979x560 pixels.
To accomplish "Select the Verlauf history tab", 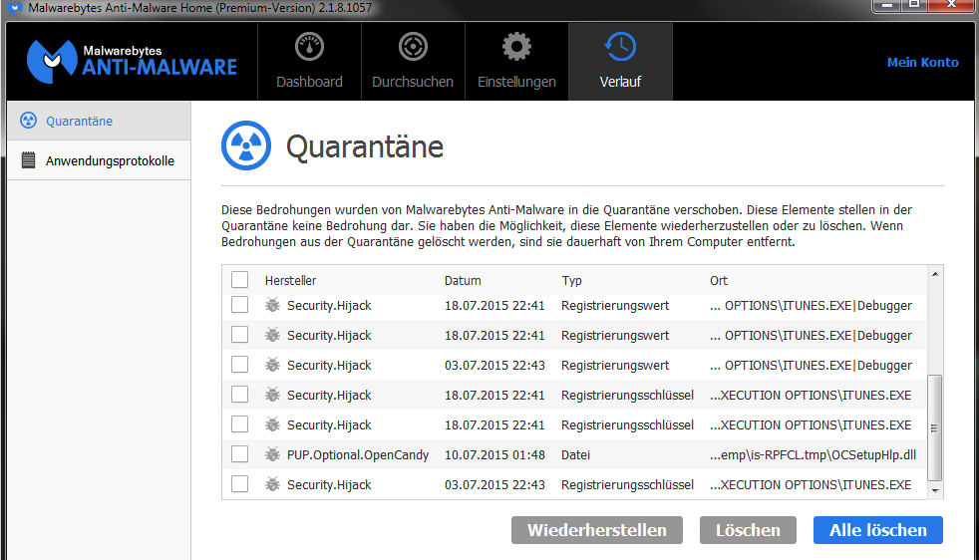I will click(x=620, y=62).
